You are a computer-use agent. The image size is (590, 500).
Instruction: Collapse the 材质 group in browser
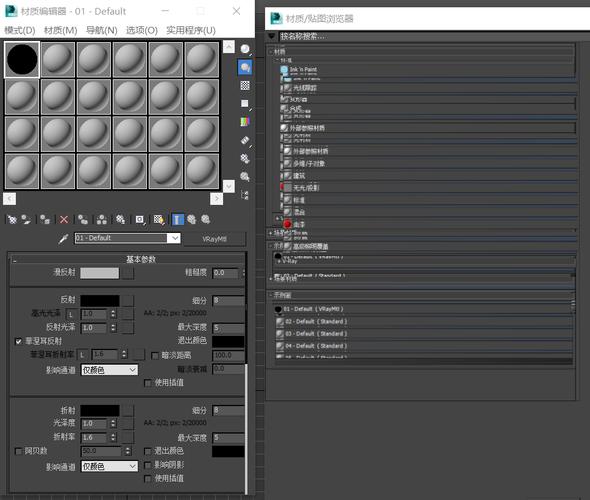pos(271,52)
